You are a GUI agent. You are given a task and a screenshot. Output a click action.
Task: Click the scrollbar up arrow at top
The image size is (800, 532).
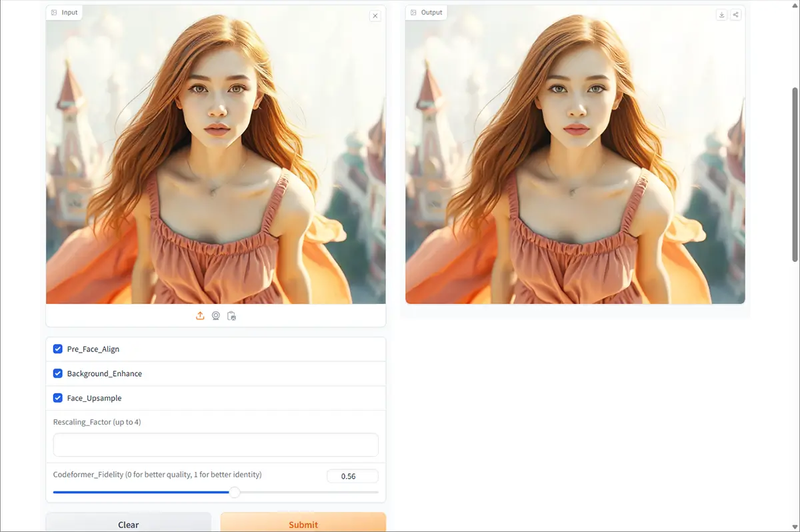pos(794,4)
